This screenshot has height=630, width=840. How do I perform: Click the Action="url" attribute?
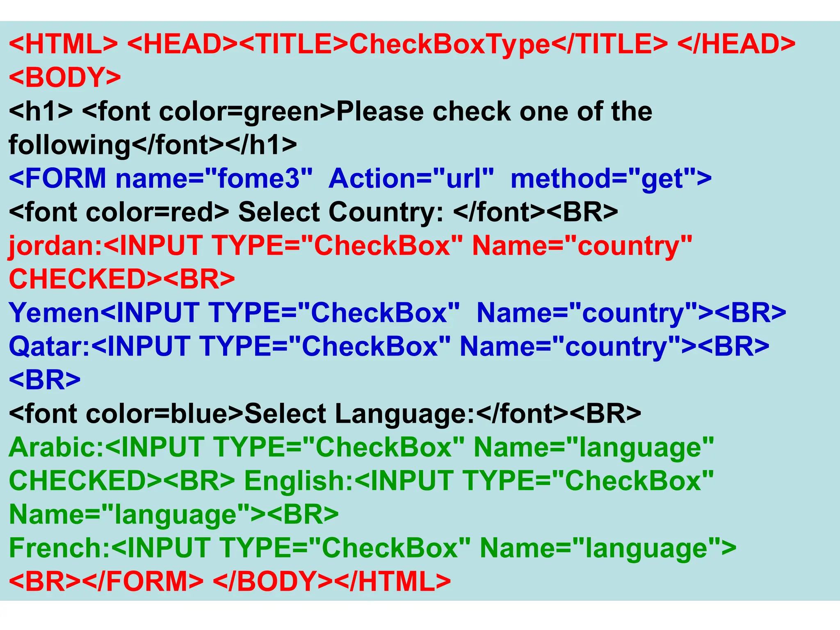[411, 179]
